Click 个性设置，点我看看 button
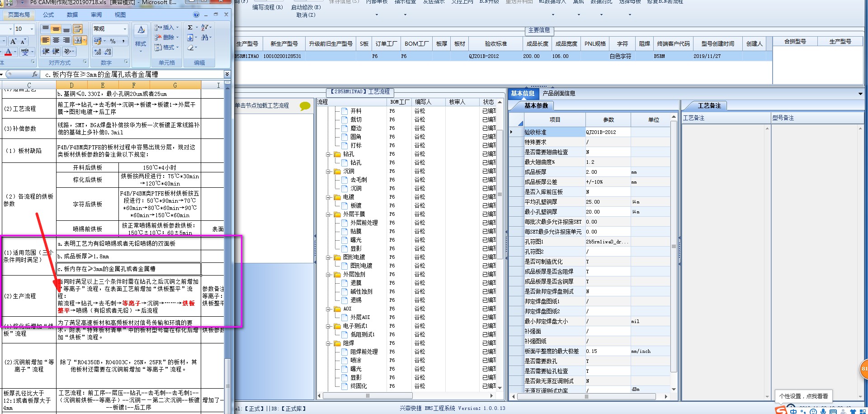The width and height of the screenshot is (868, 414). 803,396
